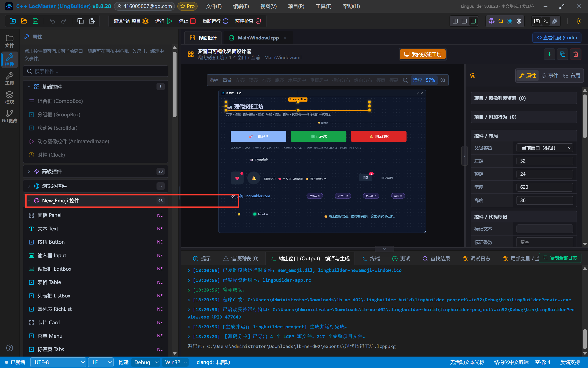The height and width of the screenshot is (368, 588).
Task: Switch to the 事件 properties tab
Action: click(550, 76)
